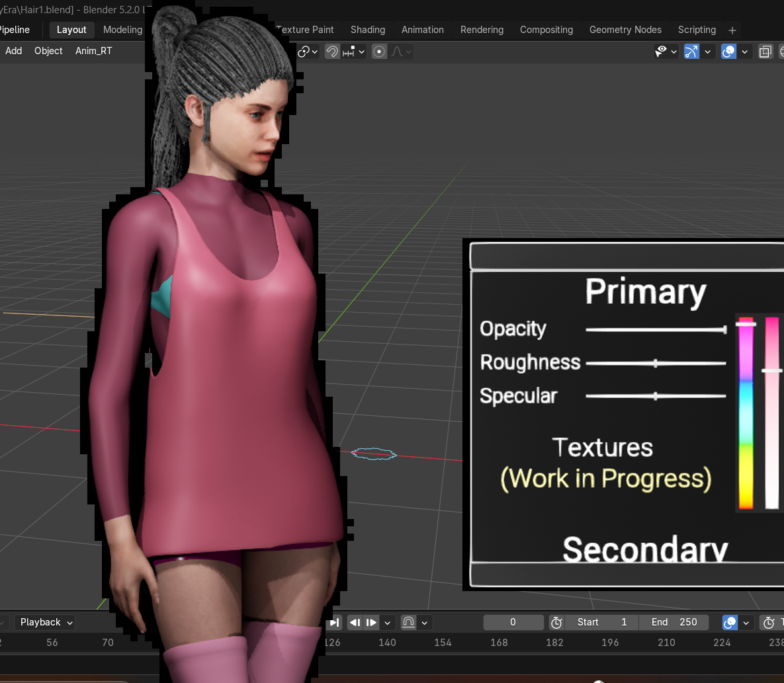This screenshot has height=683, width=784.
Task: Click the play animation forward button
Action: [x=372, y=623]
